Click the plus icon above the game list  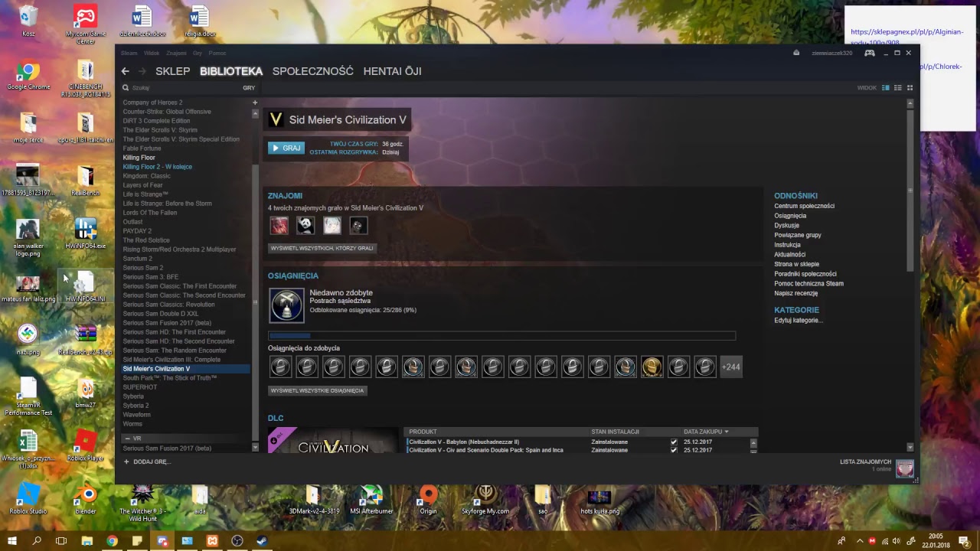pyautogui.click(x=255, y=103)
